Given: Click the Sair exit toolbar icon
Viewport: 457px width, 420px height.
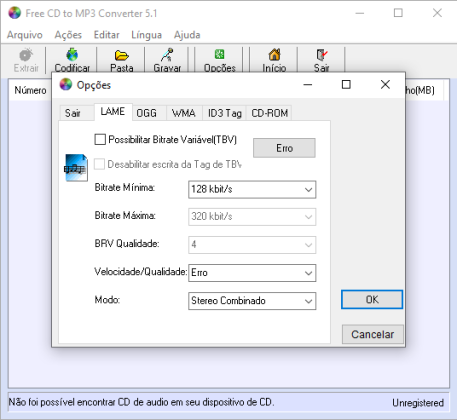Looking at the screenshot, I should coord(322,55).
